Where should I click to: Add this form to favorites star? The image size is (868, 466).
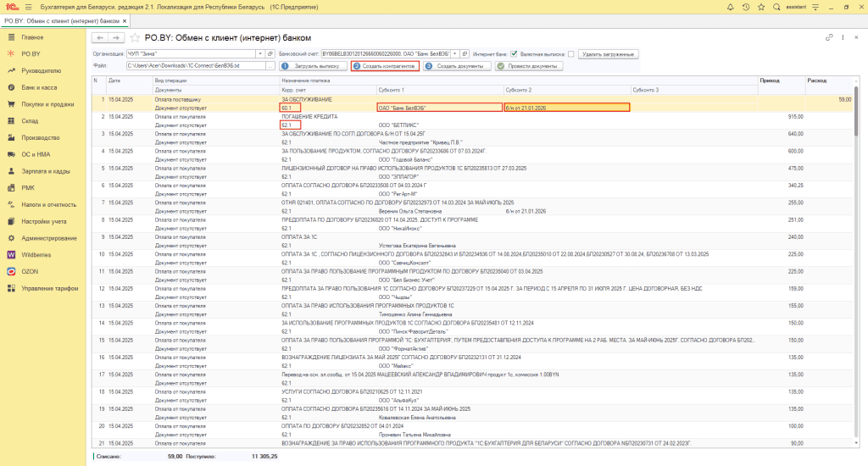[135, 38]
